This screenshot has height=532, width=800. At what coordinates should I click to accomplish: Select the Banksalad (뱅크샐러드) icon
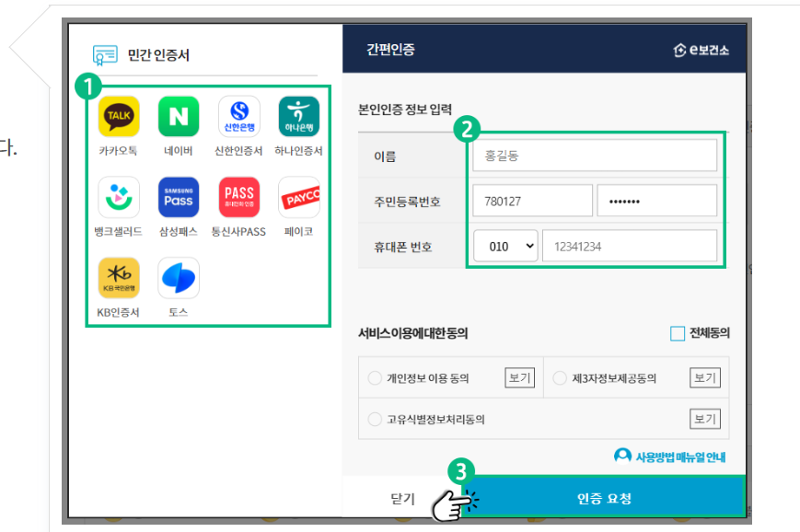tap(119, 197)
